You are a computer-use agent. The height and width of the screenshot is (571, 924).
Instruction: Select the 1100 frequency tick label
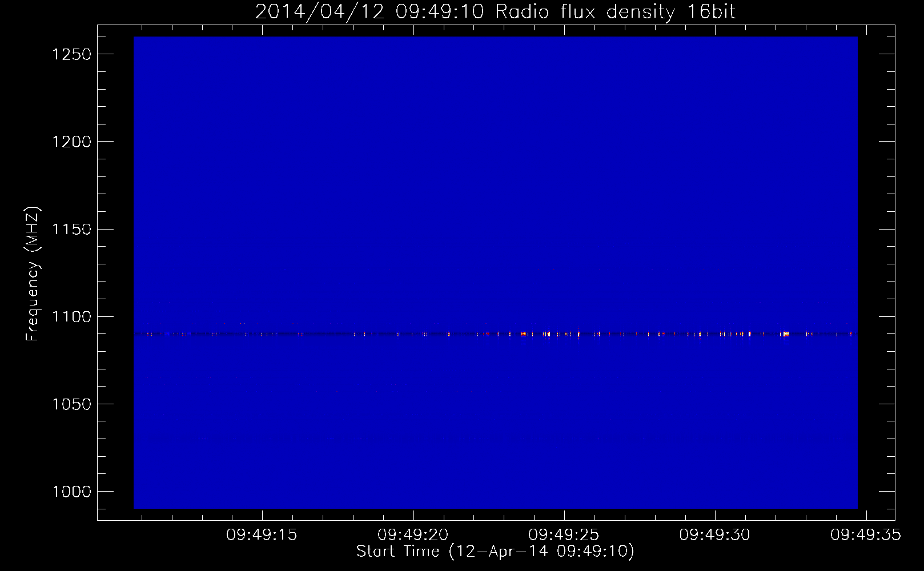tap(71, 317)
